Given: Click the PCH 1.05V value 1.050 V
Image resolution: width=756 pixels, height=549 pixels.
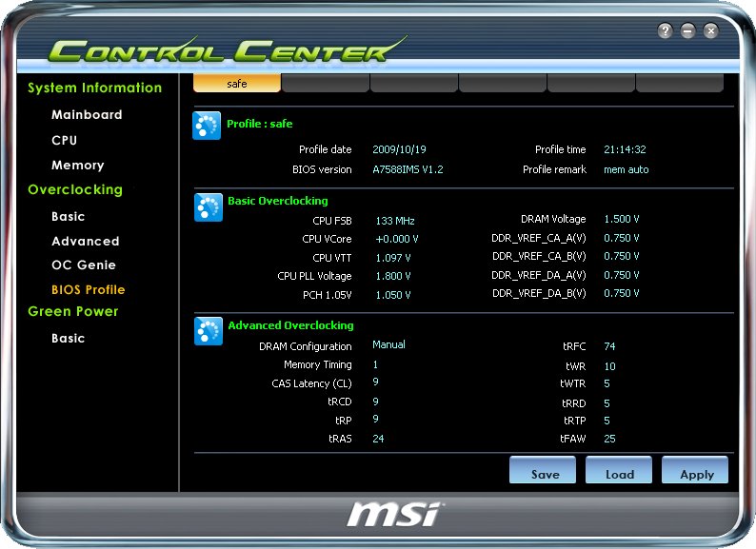Looking at the screenshot, I should [393, 295].
